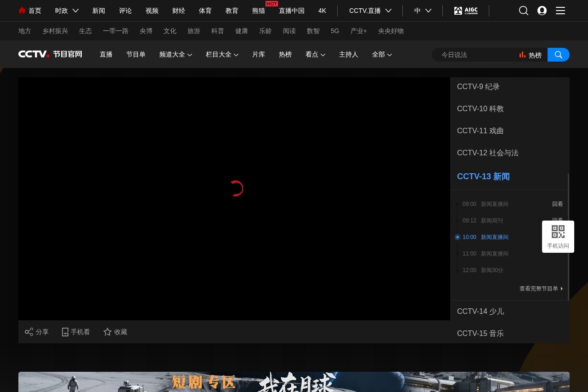
Task: Expand the 看点 dropdown
Action: tap(315, 54)
